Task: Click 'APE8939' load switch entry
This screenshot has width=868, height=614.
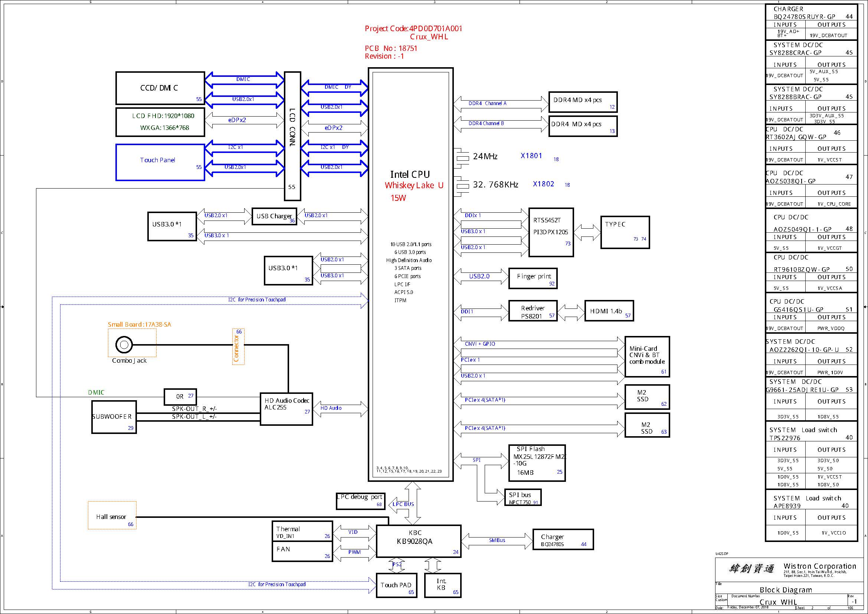Action: (787, 506)
